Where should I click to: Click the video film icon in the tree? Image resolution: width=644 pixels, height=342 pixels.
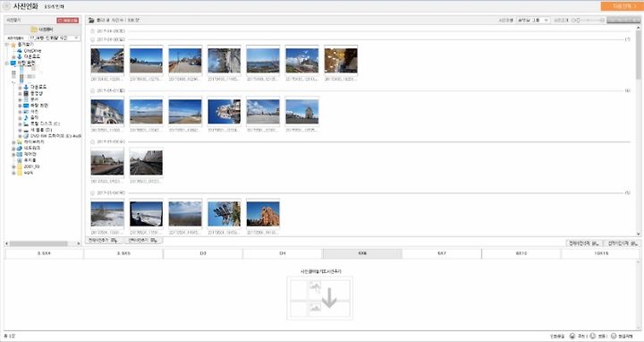click(x=26, y=93)
